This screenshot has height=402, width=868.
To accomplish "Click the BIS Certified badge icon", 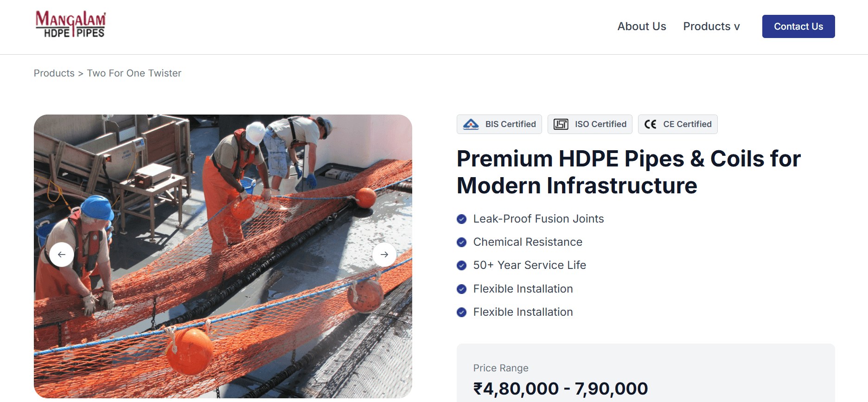I will point(471,124).
